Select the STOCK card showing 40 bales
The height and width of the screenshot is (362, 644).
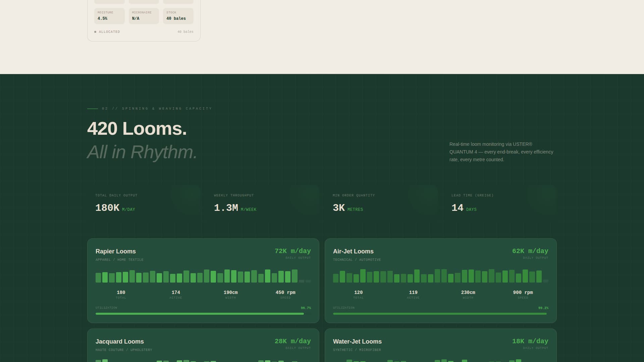[178, 16]
